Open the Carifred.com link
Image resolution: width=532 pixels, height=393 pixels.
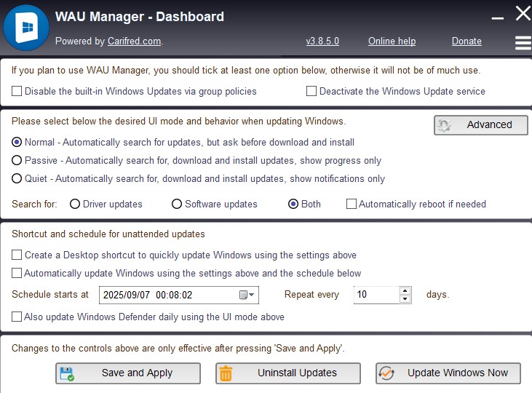pyautogui.click(x=134, y=41)
